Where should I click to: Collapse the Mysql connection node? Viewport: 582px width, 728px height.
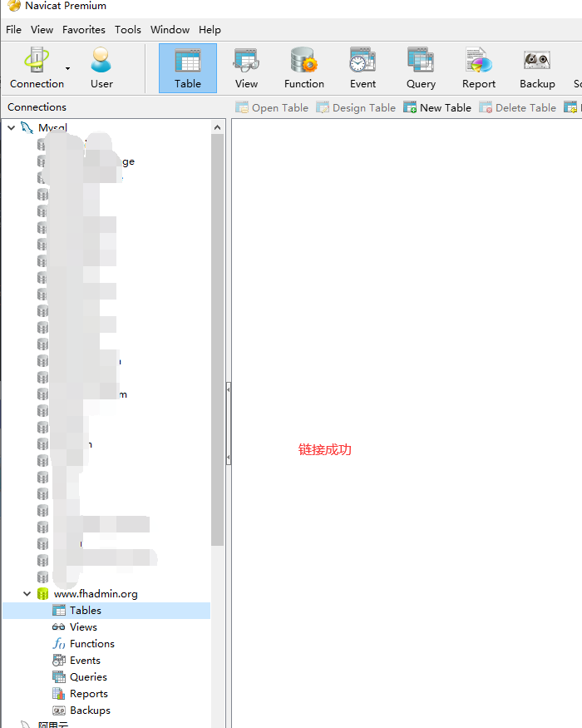point(11,127)
